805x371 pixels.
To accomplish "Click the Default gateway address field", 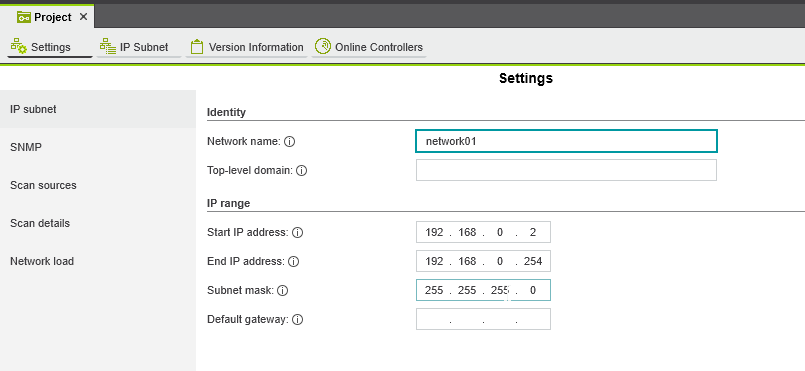I will point(483,319).
